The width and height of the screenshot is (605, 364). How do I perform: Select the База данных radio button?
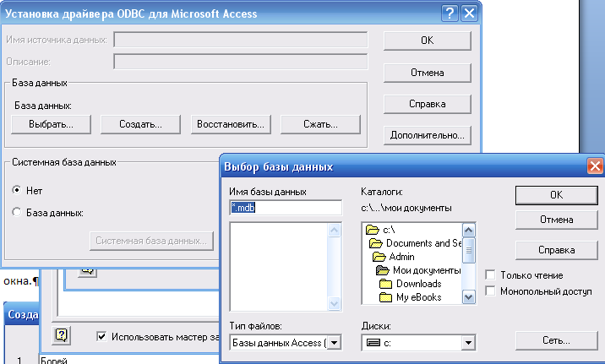(17, 212)
